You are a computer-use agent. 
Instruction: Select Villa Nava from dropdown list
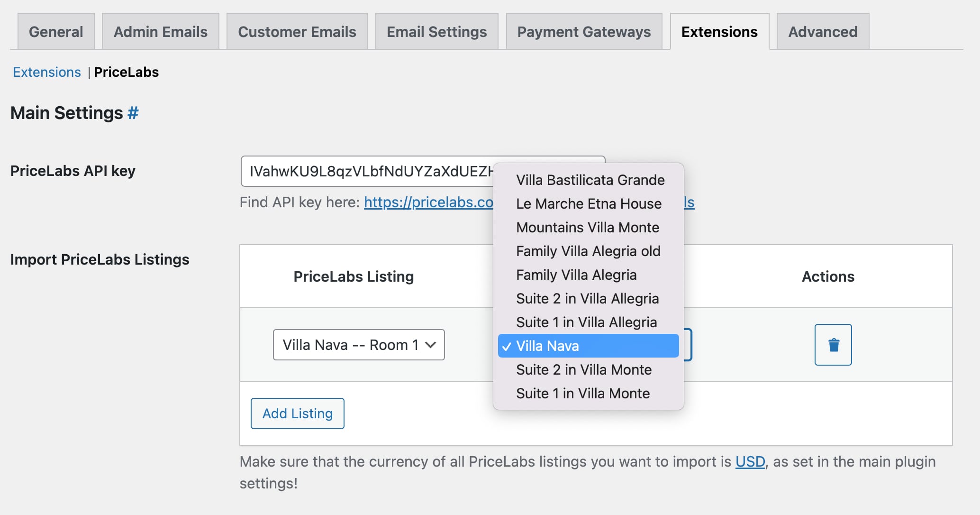[x=587, y=346]
